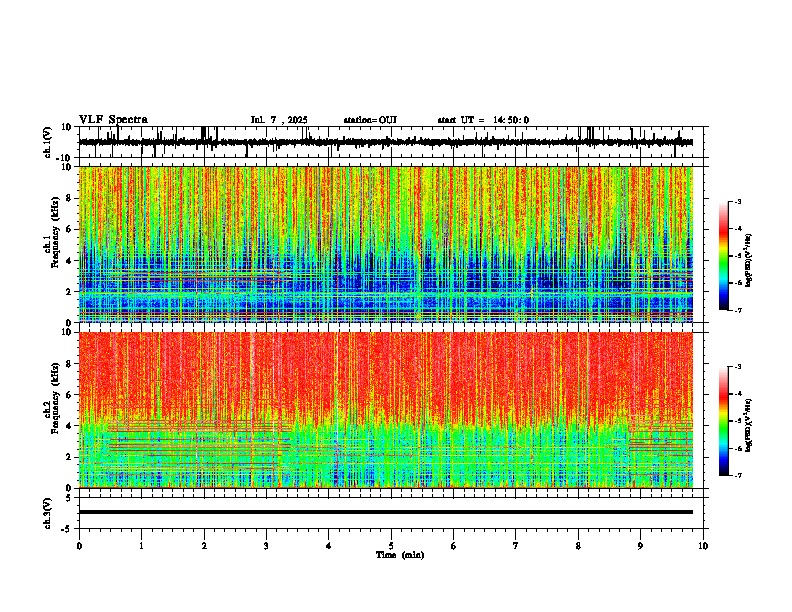Click the "7" tick on the time axis
The height and width of the screenshot is (612, 792).
pos(516,546)
